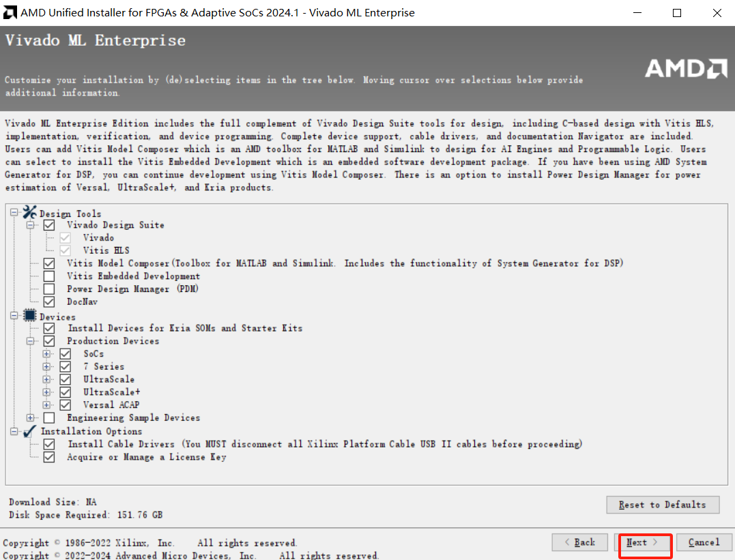Uncheck Acquire or Manage a License Key
735x560 pixels.
tap(49, 457)
